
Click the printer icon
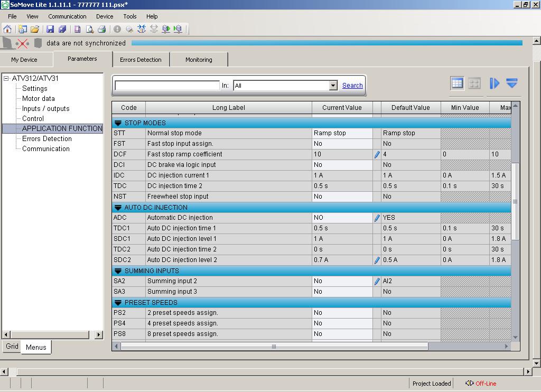(101, 29)
